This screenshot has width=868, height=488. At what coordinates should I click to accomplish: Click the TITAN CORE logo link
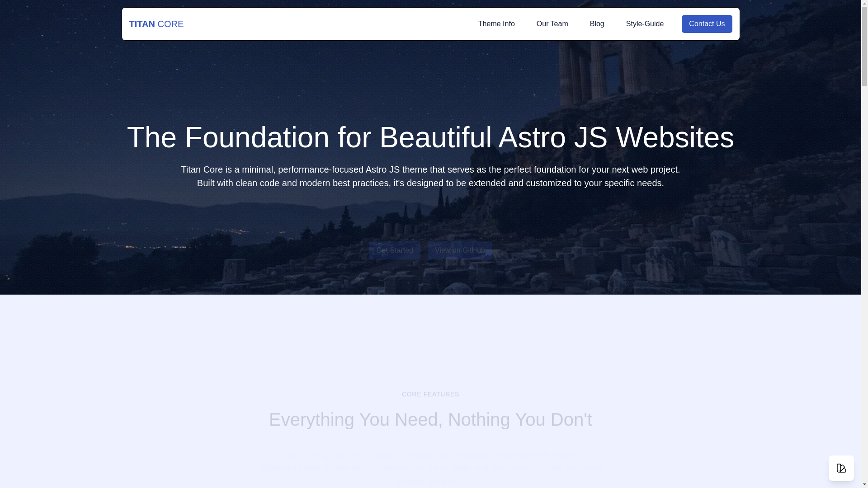click(156, 24)
